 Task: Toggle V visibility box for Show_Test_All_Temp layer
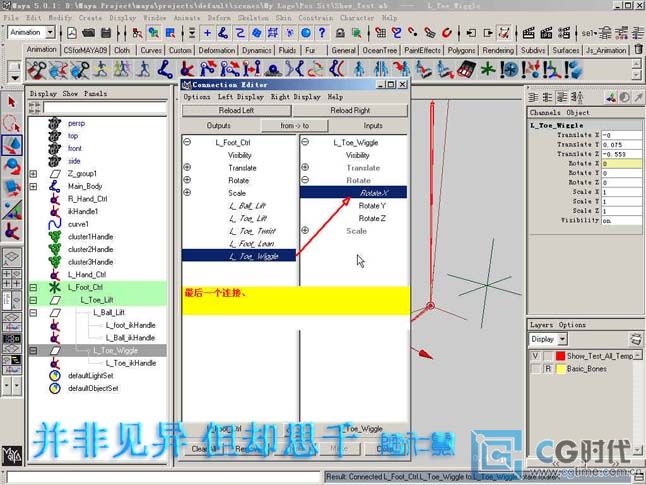pos(535,356)
